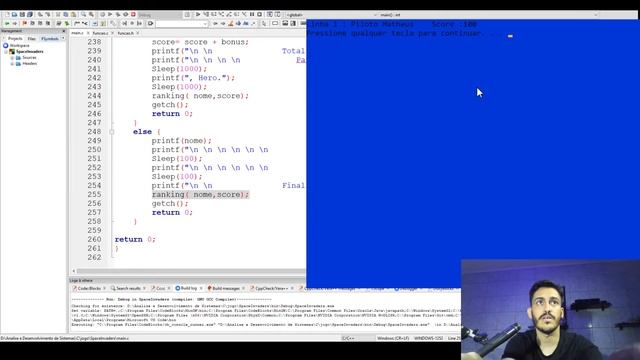Click the Open file toolbar icon
Image resolution: width=640 pixels, height=360 pixels.
click(x=14, y=14)
